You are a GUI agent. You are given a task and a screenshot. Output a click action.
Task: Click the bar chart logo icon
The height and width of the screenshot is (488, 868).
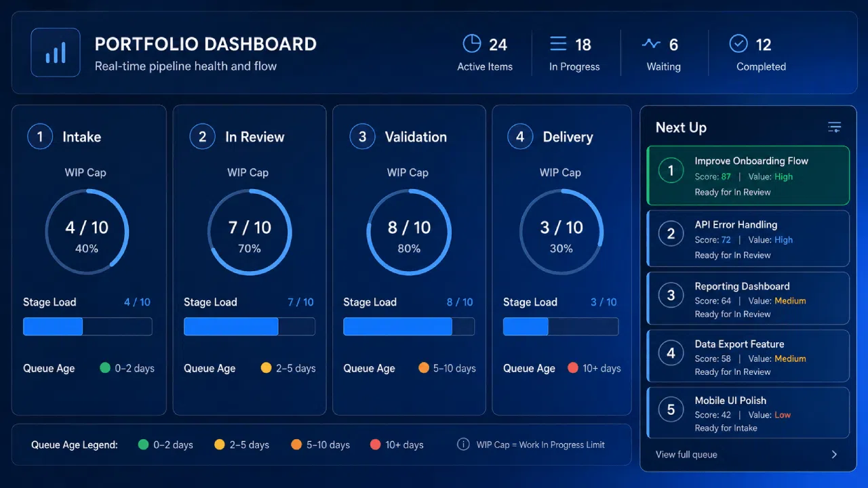point(56,52)
